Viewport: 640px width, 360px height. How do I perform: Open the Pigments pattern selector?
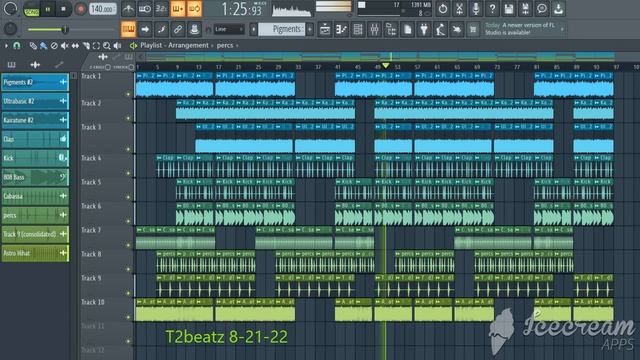coord(282,29)
